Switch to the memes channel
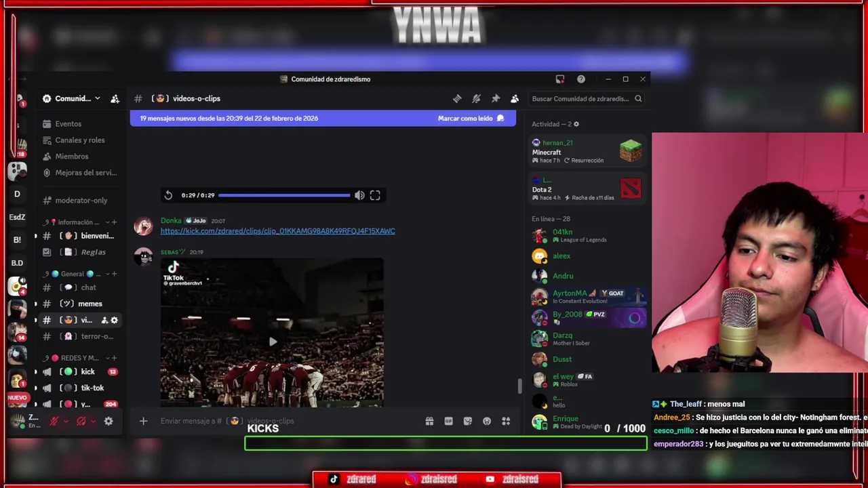 coord(80,304)
